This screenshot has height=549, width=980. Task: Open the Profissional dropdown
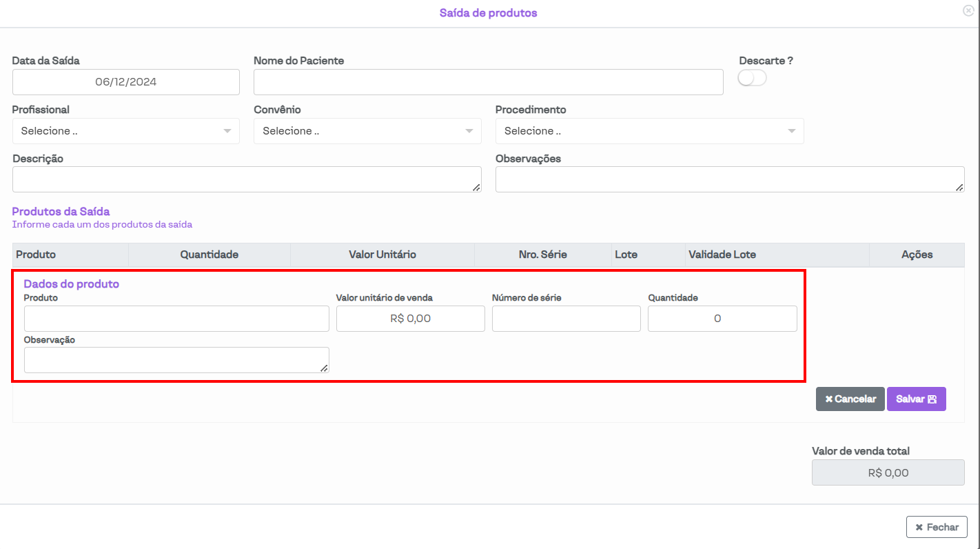point(126,131)
